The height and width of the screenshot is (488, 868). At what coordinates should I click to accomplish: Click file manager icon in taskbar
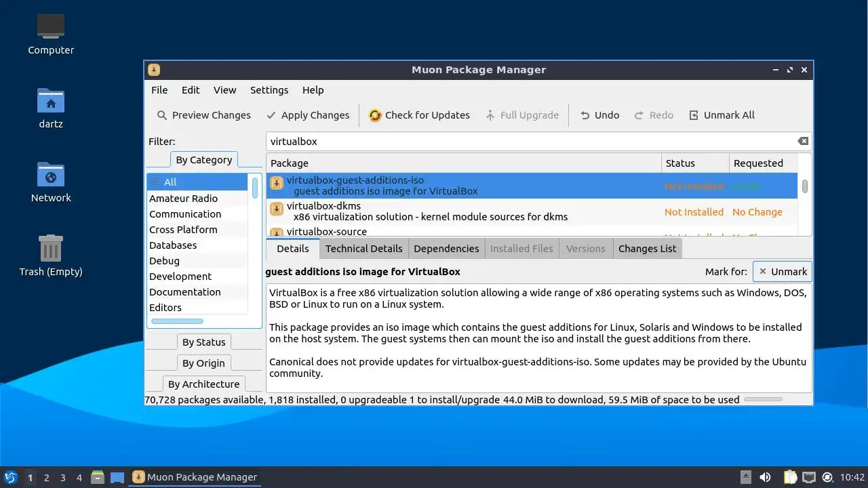[98, 477]
